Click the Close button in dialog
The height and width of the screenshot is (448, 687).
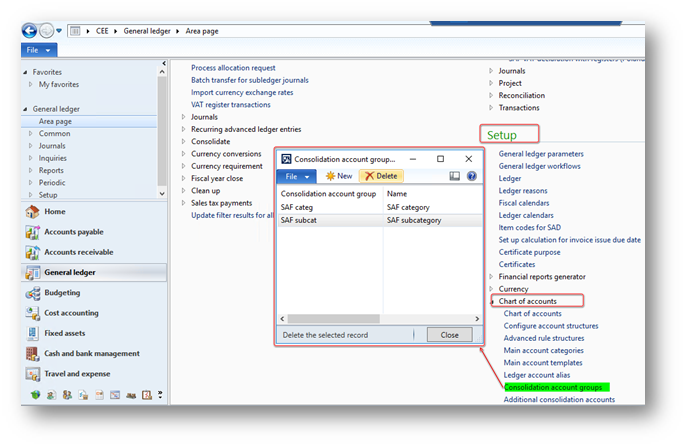pyautogui.click(x=450, y=335)
